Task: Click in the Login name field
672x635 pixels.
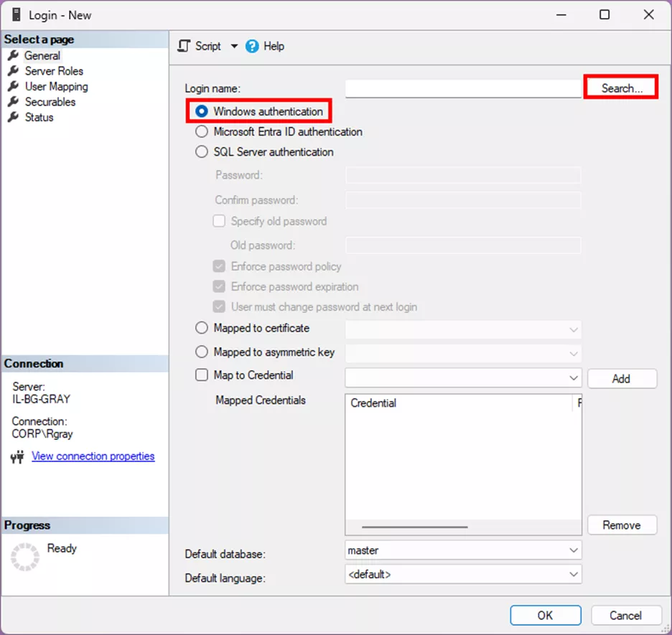Action: (463, 88)
